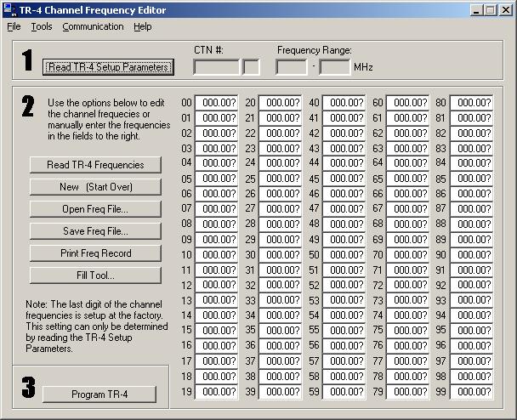Click the second small CTN # field
Image resolution: width=517 pixels, height=420 pixels.
(x=251, y=67)
